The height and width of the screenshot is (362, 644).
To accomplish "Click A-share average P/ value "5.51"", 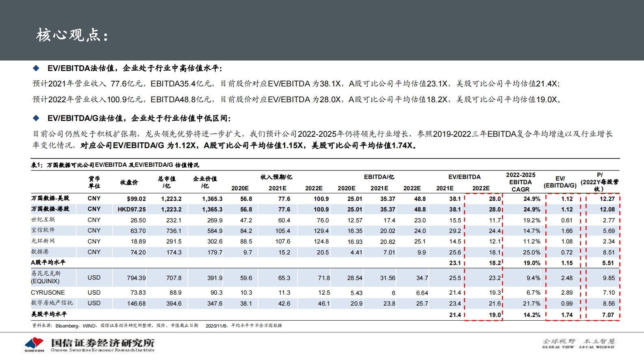I will point(608,263).
